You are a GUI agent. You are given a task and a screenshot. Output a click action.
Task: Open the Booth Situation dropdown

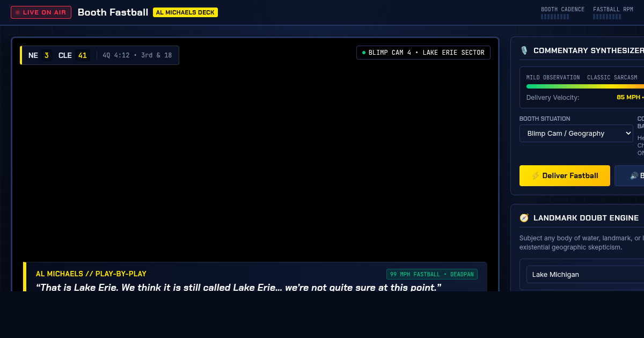576,134
